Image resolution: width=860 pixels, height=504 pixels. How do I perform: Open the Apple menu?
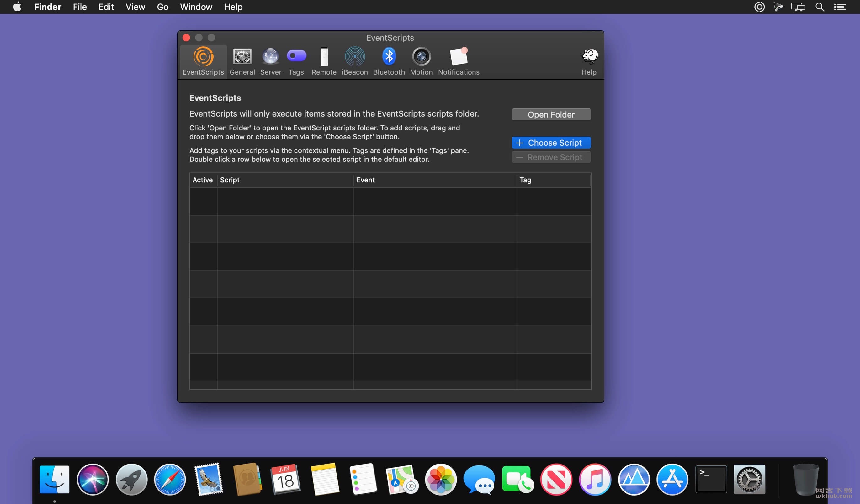[x=17, y=7]
